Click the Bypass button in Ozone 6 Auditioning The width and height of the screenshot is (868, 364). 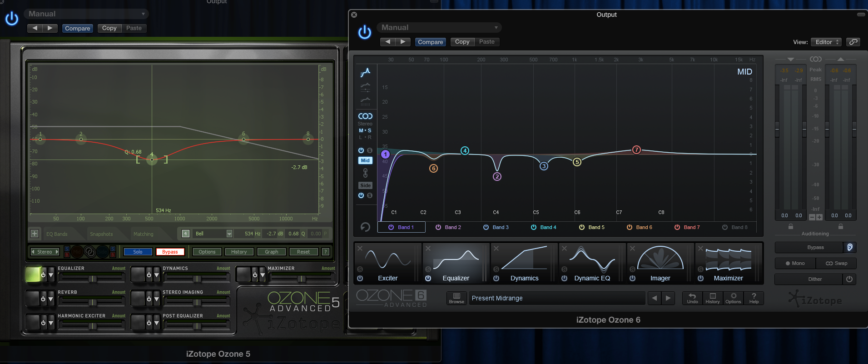[x=809, y=247]
